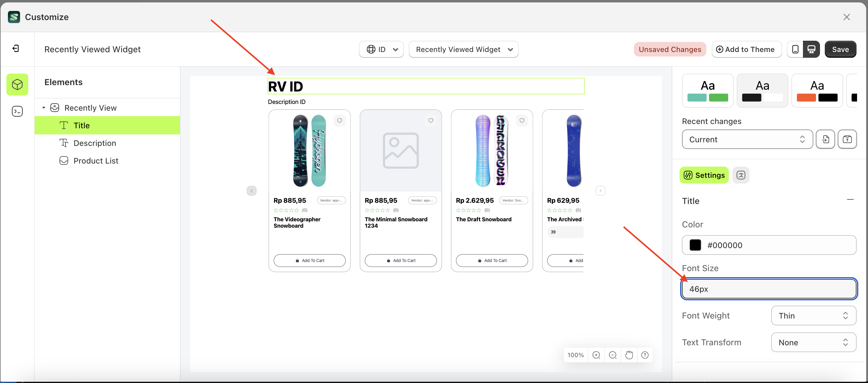Collapse the Recently View tree item

tap(43, 107)
